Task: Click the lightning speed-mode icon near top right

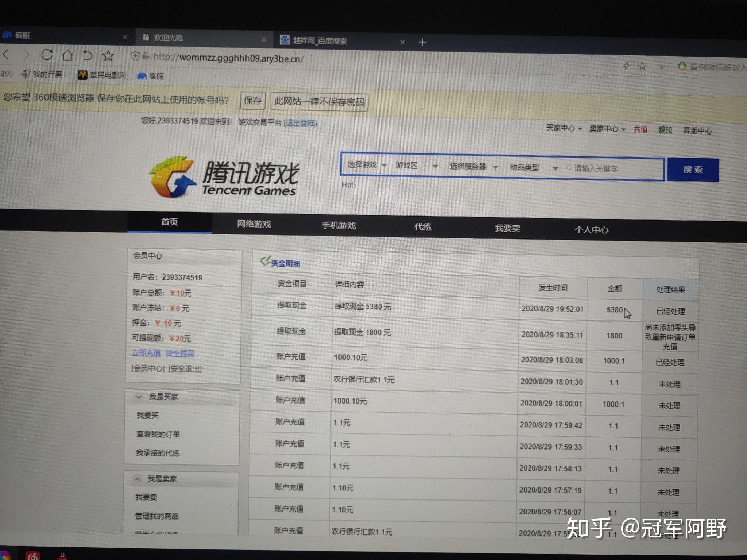Action: click(x=627, y=66)
